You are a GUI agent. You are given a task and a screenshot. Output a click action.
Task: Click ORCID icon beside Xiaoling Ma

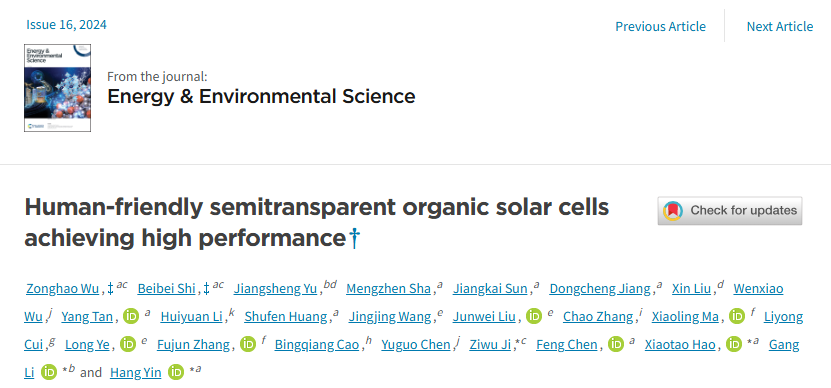(x=737, y=317)
